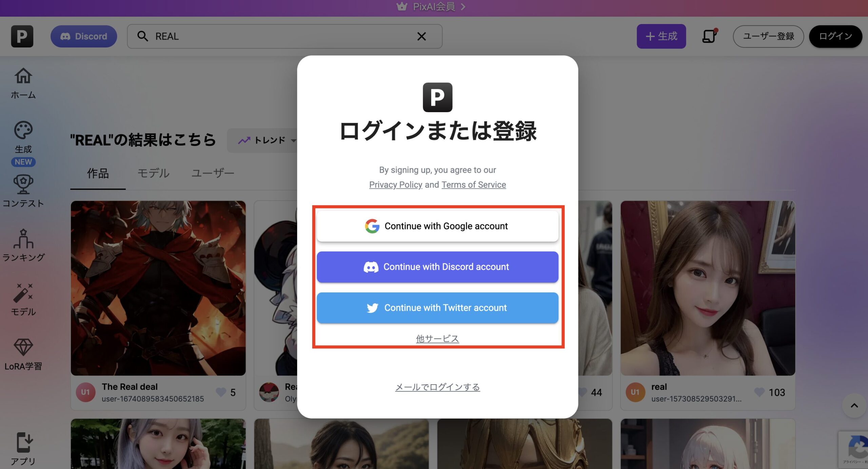Open the task notifications icon

[x=709, y=36]
